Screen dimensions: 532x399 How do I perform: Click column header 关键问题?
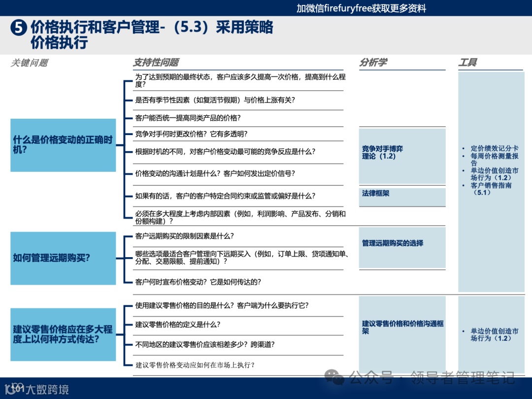(30, 63)
